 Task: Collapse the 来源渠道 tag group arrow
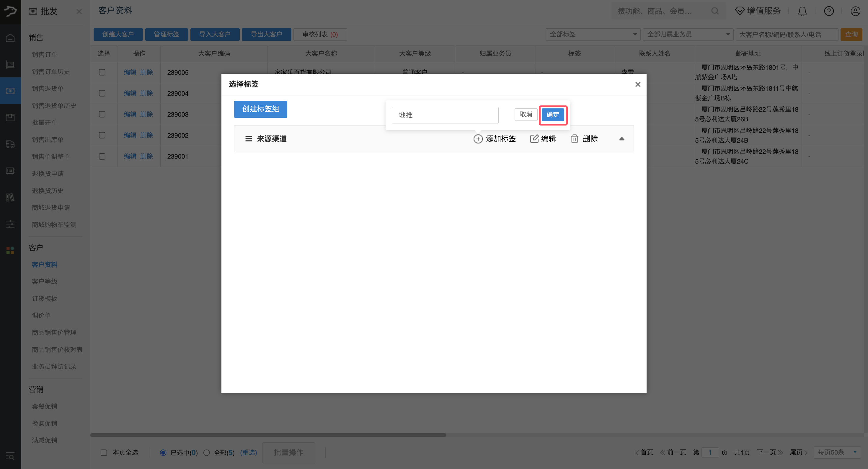point(622,139)
